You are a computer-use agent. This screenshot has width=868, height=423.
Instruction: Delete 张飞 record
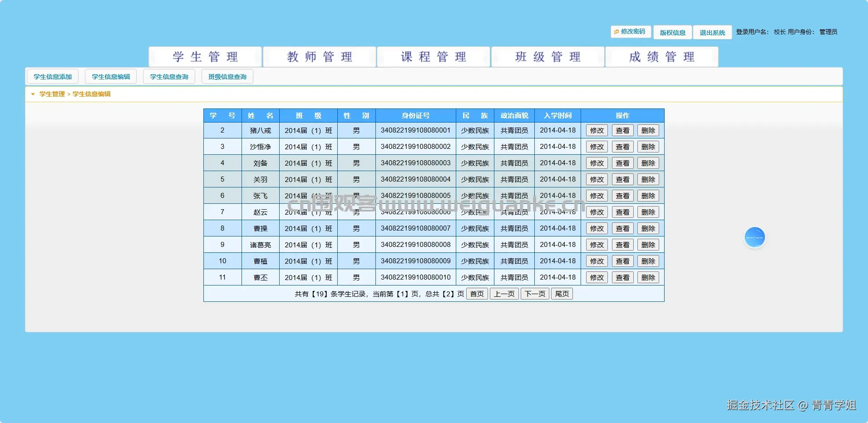[648, 196]
